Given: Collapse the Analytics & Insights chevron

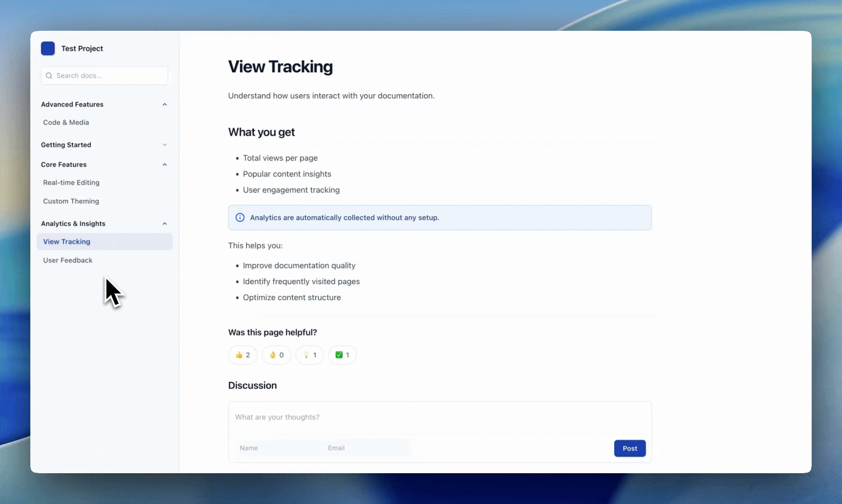Looking at the screenshot, I should pyautogui.click(x=164, y=224).
